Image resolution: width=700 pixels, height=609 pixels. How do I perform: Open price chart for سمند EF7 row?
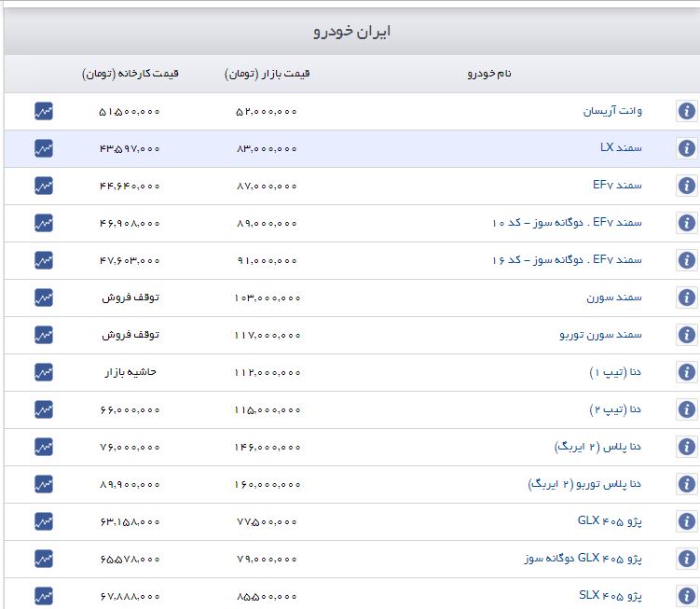tap(44, 186)
